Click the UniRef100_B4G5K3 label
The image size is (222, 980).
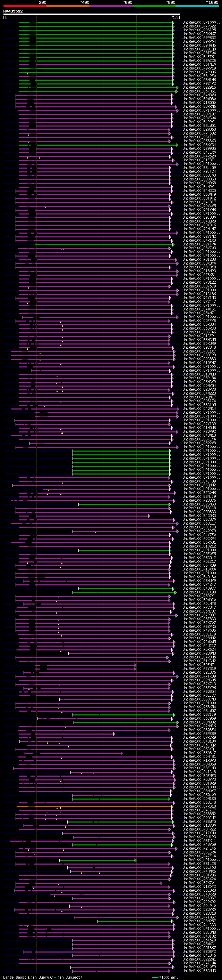point(199,516)
